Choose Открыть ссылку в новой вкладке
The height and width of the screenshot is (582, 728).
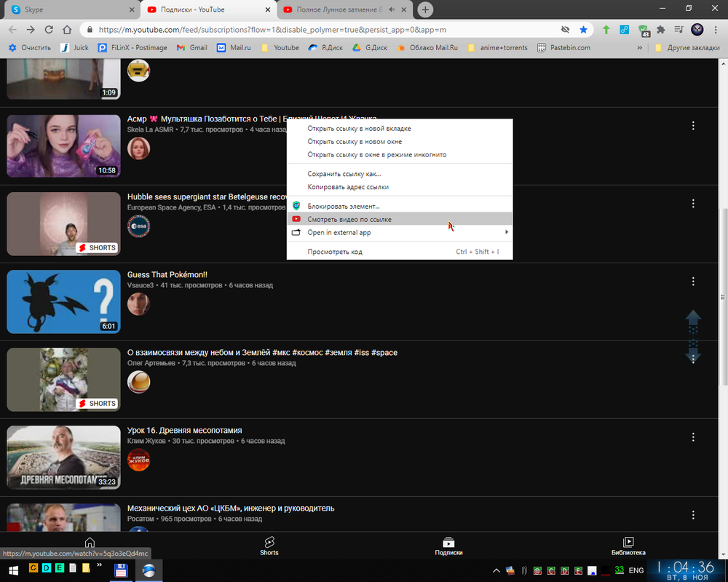coord(400,129)
